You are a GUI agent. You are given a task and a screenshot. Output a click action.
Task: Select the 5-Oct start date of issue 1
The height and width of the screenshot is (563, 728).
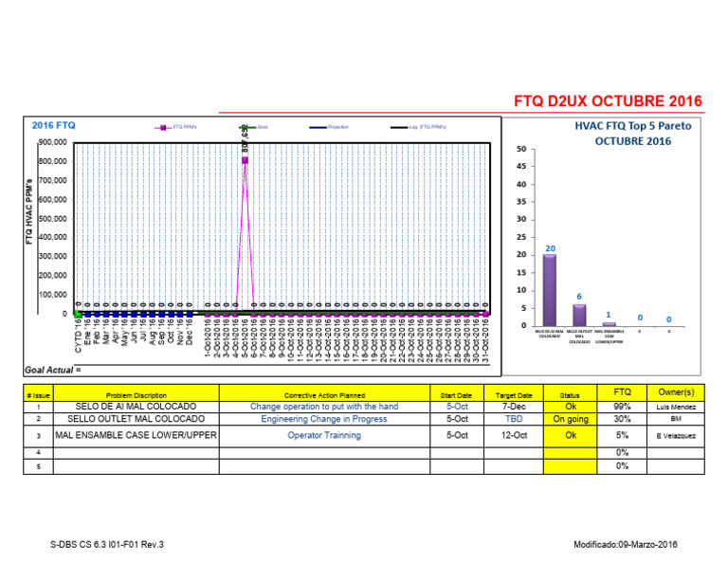(457, 407)
